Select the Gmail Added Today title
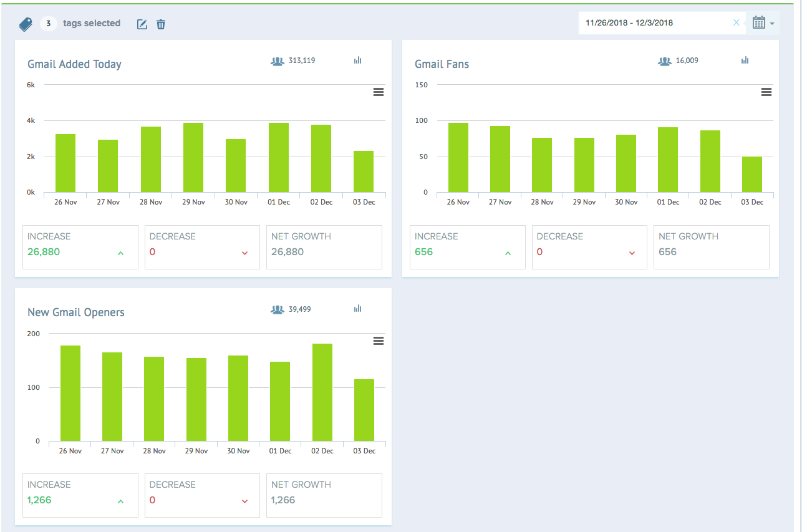The height and width of the screenshot is (532, 802). (74, 64)
